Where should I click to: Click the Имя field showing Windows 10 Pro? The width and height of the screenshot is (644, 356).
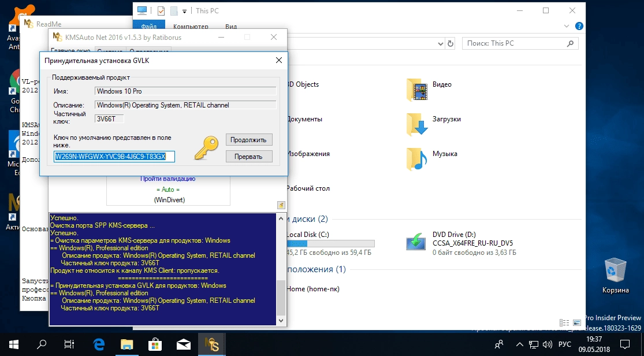[x=185, y=91]
